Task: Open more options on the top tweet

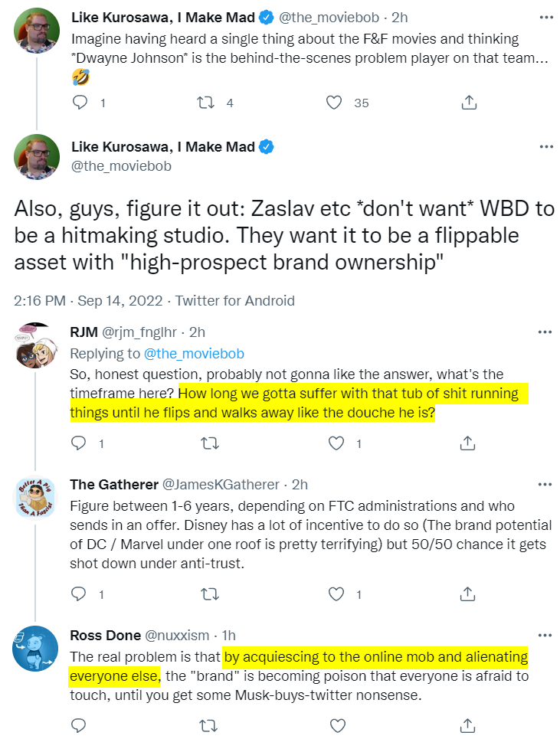Action: pos(545,17)
